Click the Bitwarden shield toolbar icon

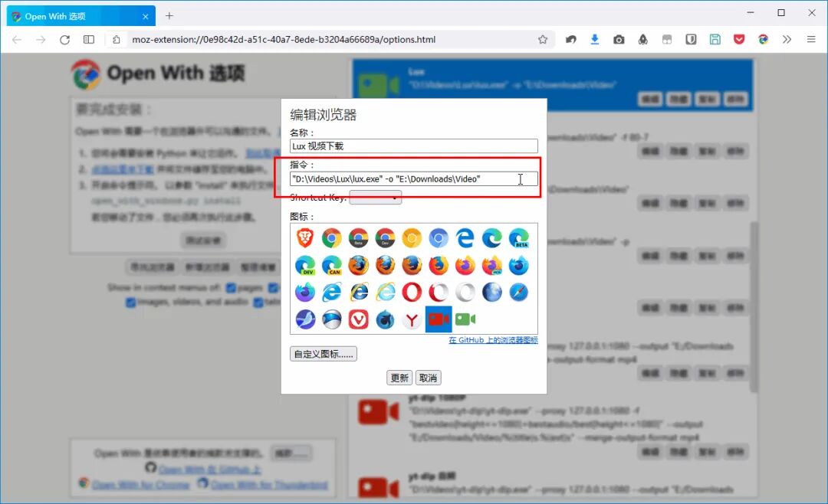[x=691, y=40]
